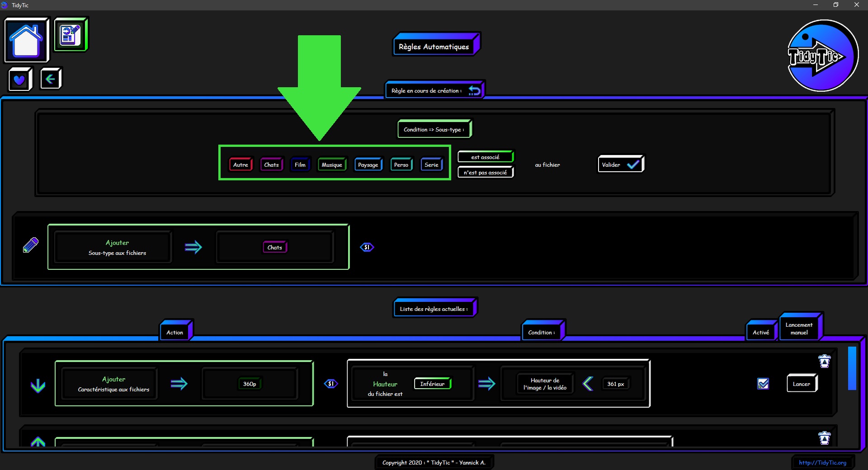
Task: Select the Musique sub-type
Action: point(332,164)
